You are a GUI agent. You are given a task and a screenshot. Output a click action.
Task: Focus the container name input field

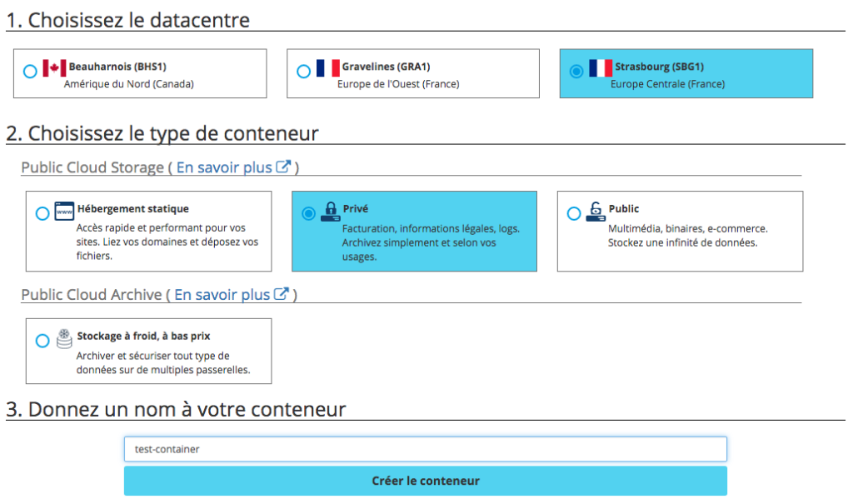point(425,449)
